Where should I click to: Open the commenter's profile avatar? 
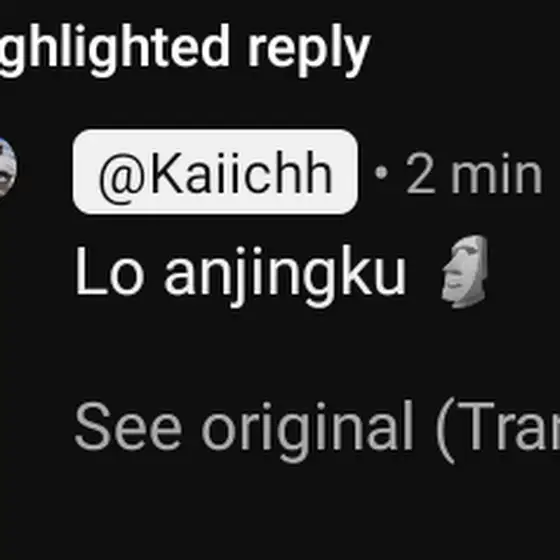[x=6, y=168]
